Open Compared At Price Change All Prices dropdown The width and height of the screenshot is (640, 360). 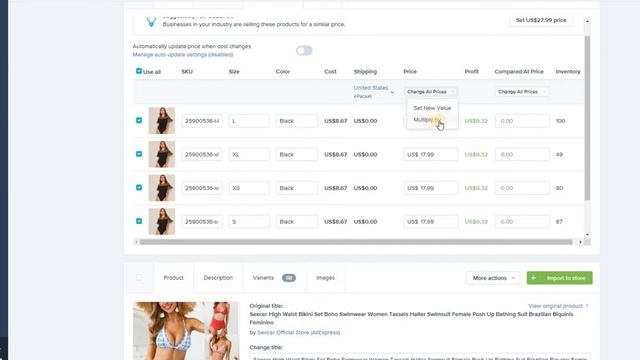pos(522,92)
